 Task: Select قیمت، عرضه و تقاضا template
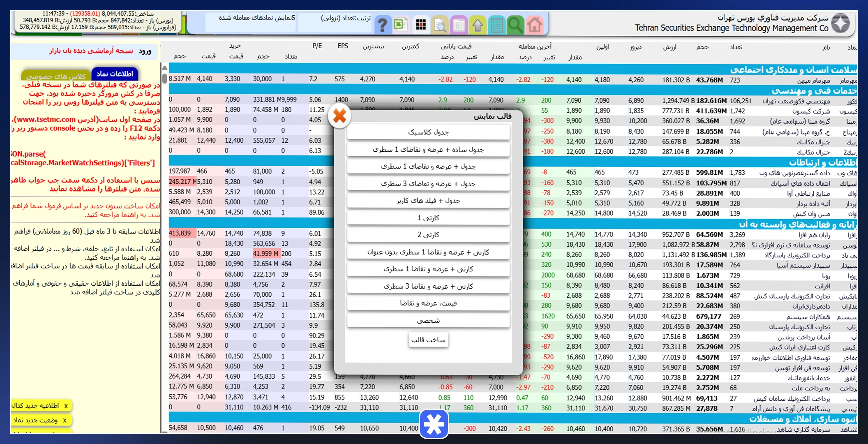428,303
